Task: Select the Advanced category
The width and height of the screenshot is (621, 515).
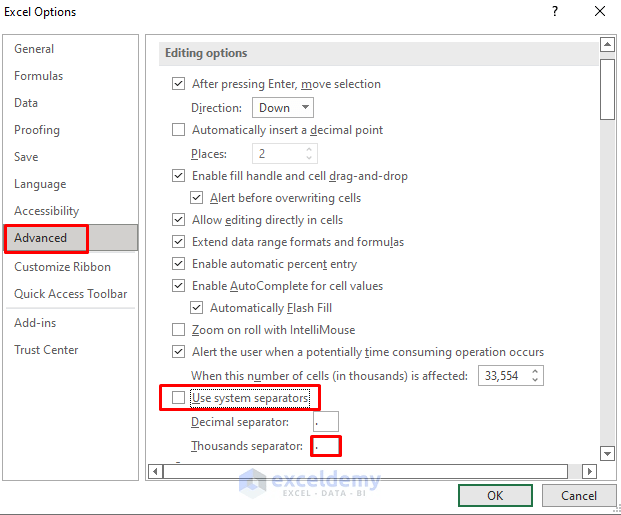Action: (70, 238)
